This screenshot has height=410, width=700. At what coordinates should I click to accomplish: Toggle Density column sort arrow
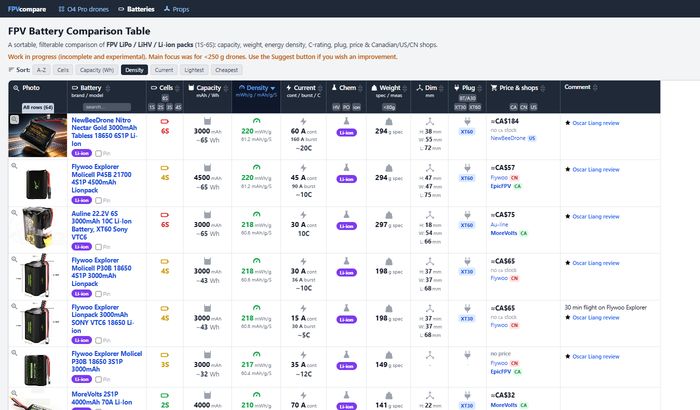273,88
